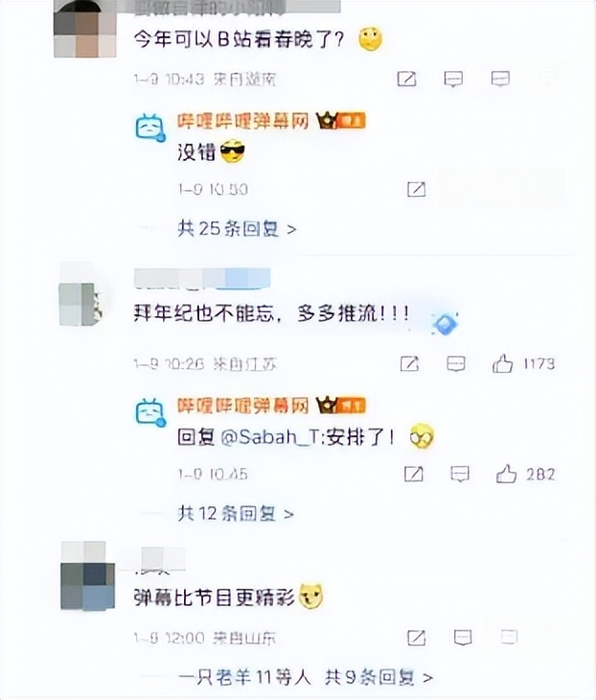596x700 pixels.
Task: Tap comment icon on 今年可以B站看春晚了 comment
Action: click(x=453, y=79)
